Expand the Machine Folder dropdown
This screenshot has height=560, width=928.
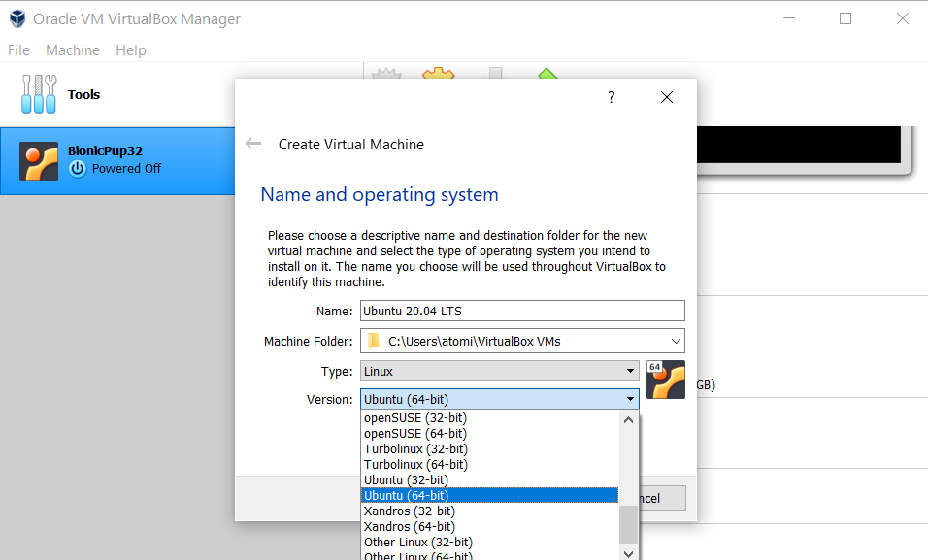tap(675, 341)
